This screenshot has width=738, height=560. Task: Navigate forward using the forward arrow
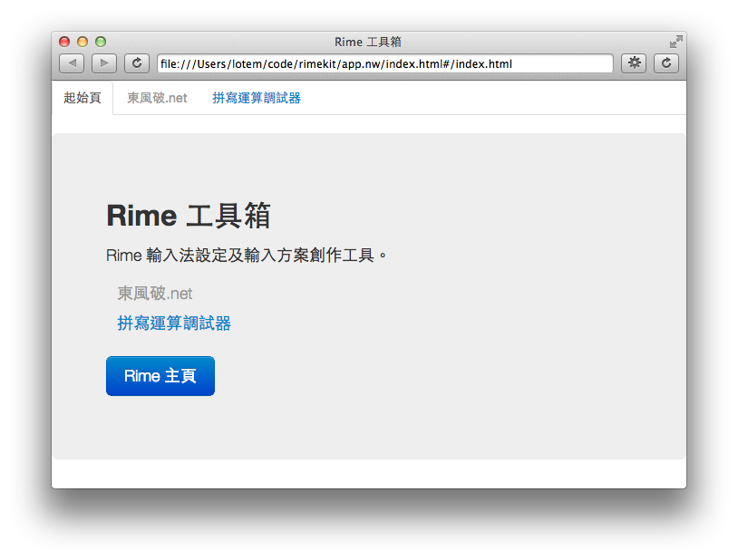point(103,63)
